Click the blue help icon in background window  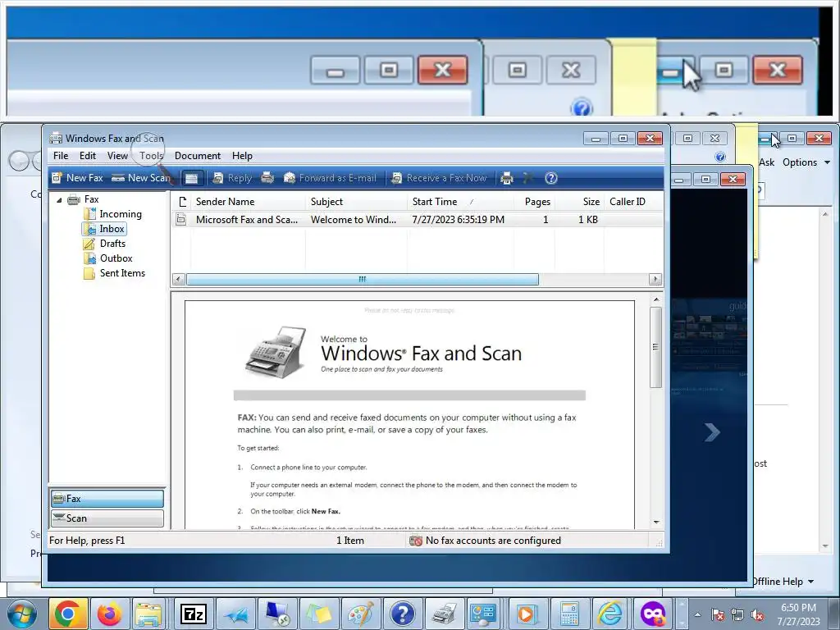tap(720, 157)
